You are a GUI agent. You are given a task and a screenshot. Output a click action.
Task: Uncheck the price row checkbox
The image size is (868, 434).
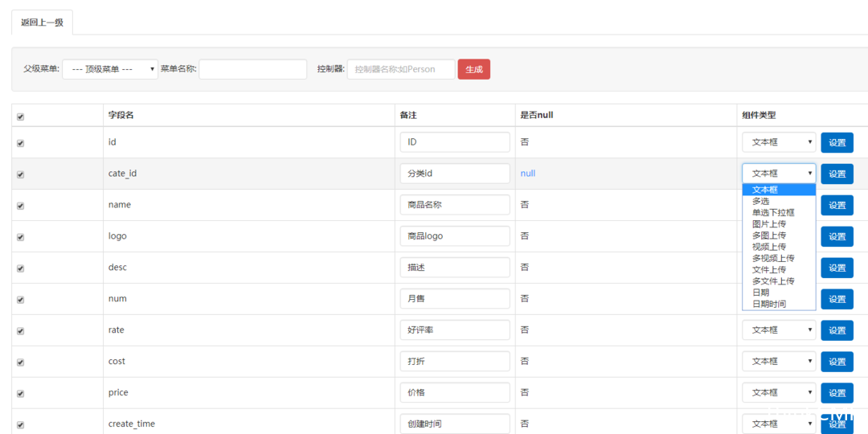tap(20, 394)
